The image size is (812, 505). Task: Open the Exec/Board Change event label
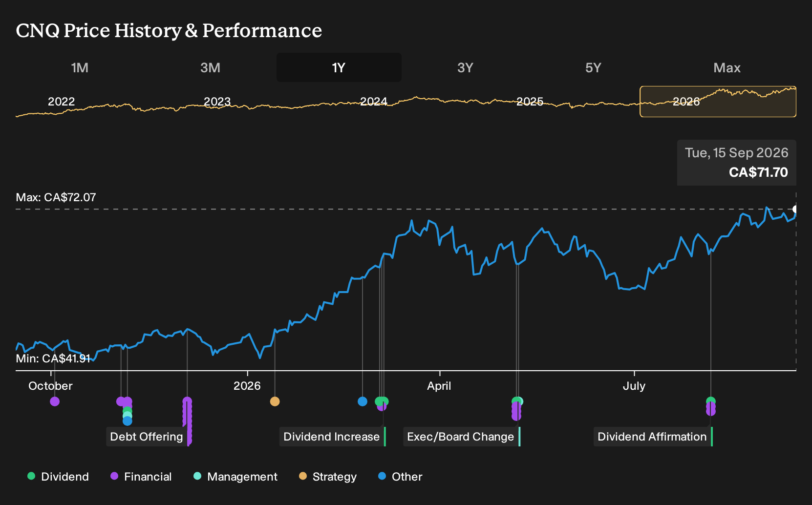click(x=461, y=437)
